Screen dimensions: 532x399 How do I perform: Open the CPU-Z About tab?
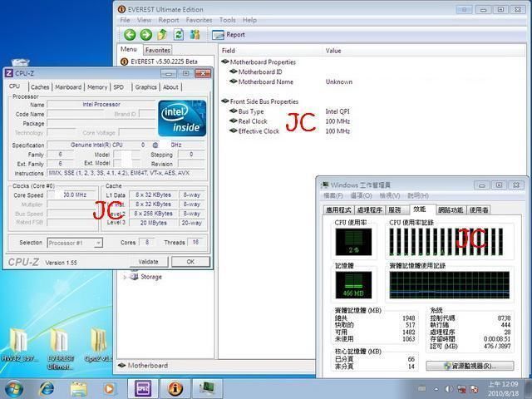[170, 87]
